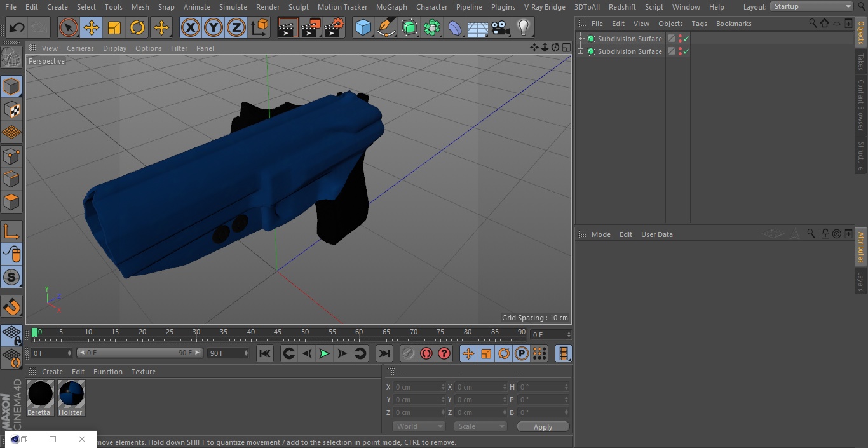
Task: Open render settings gear clapperboard
Action: (x=334, y=27)
